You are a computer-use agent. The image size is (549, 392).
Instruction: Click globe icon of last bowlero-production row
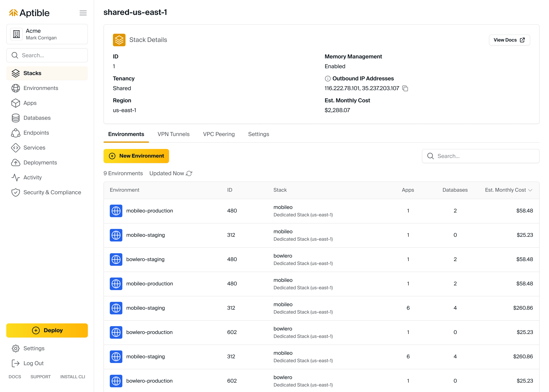point(116,381)
